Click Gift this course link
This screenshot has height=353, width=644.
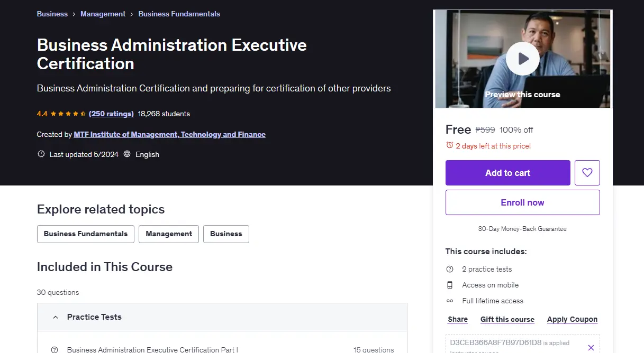pyautogui.click(x=507, y=319)
